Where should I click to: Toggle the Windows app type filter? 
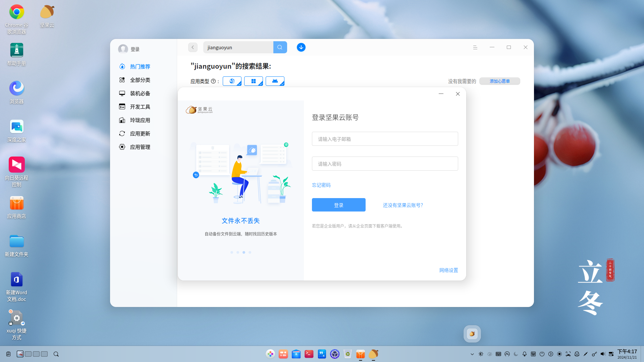[x=254, y=81]
